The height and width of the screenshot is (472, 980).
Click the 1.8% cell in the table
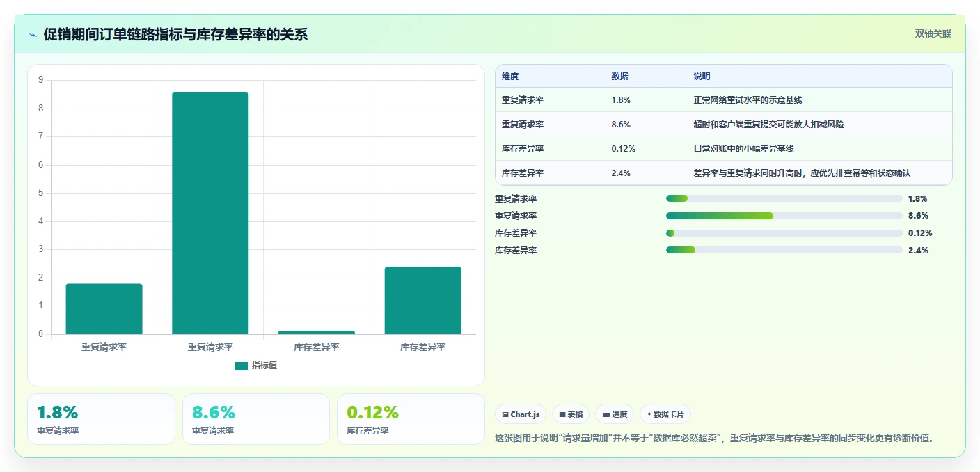(x=621, y=100)
